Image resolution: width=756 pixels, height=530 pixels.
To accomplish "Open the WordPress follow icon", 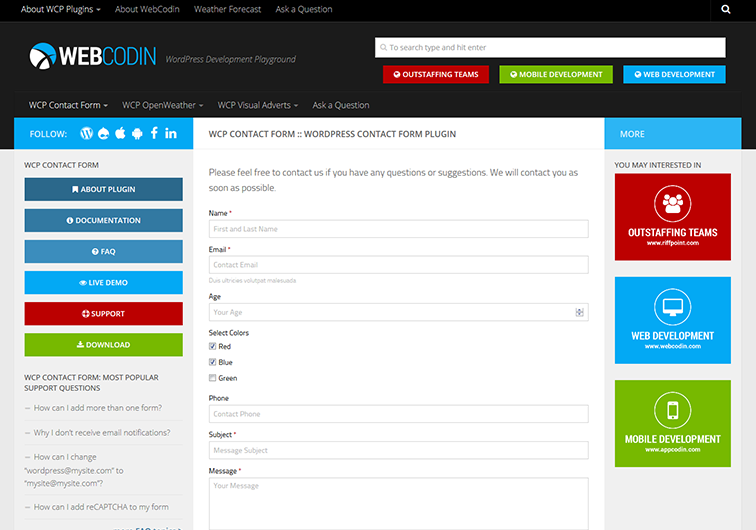I will coord(86,134).
